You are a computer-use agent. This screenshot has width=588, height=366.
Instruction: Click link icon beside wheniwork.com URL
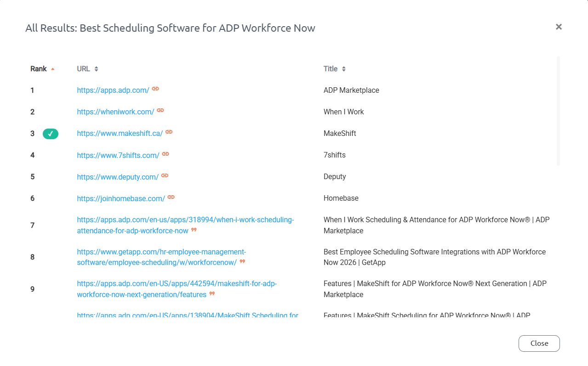click(x=160, y=110)
